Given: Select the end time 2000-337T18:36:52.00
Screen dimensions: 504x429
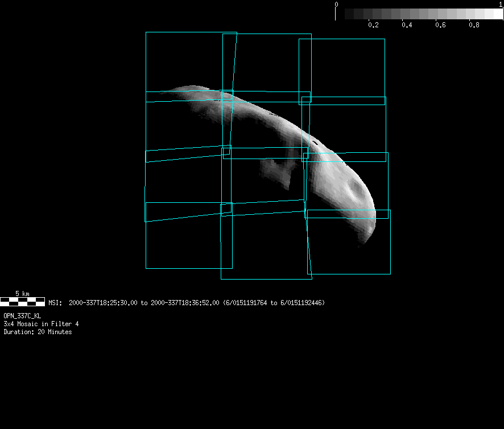Looking at the screenshot, I should click(184, 303).
